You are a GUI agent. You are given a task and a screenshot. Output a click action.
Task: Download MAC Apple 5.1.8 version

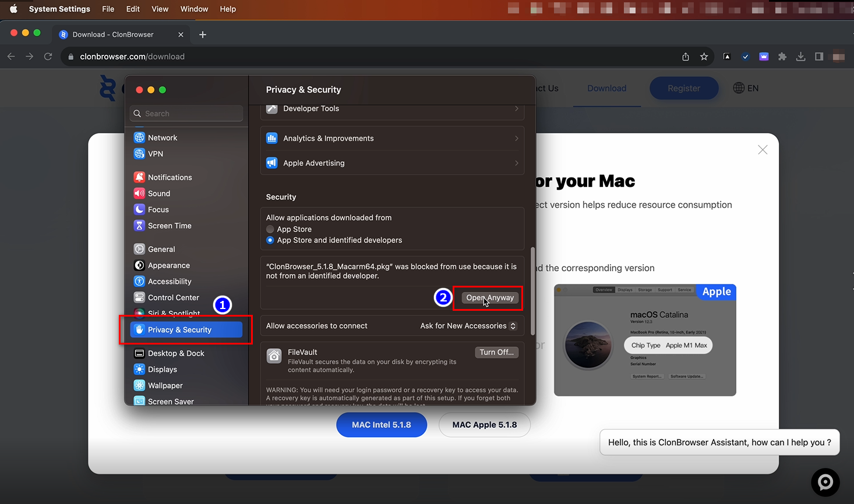coord(485,425)
